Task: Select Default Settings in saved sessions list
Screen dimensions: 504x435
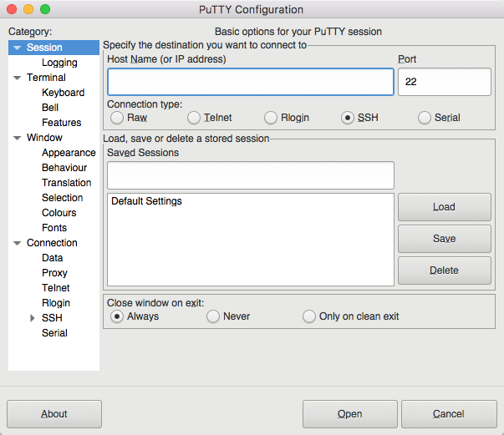Action: point(146,201)
